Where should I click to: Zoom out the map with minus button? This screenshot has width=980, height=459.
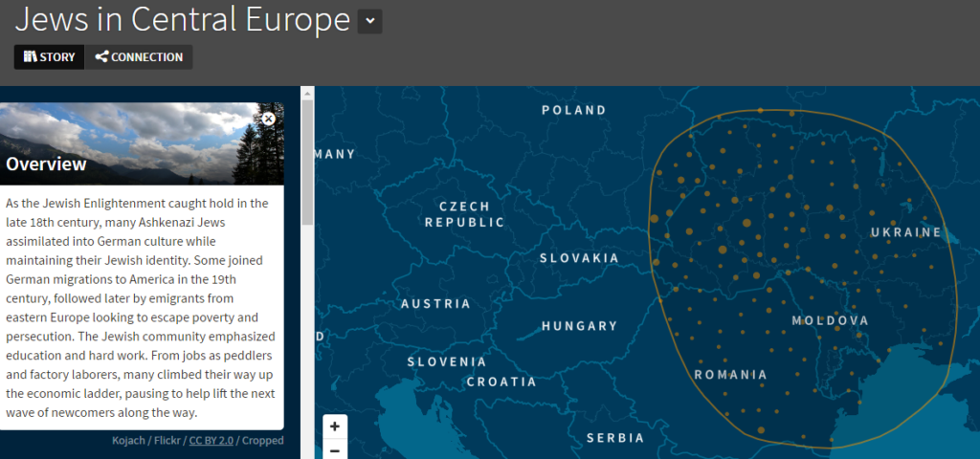point(335,449)
